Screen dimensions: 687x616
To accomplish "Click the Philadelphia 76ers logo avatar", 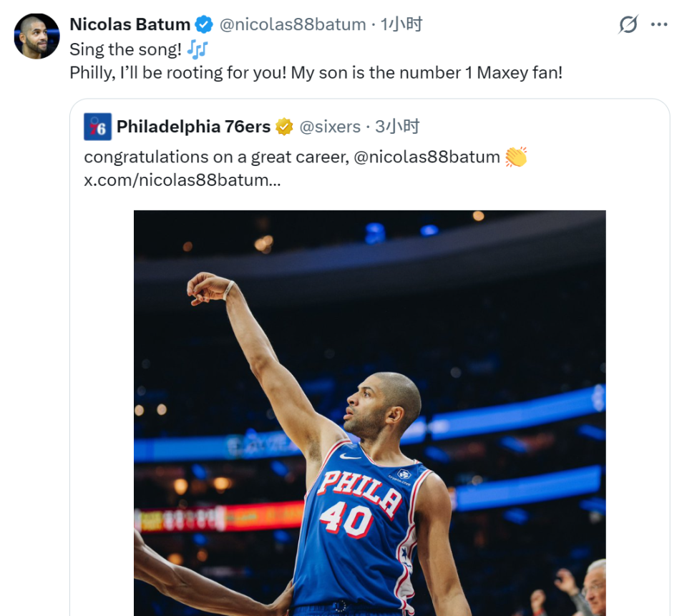I will click(98, 127).
